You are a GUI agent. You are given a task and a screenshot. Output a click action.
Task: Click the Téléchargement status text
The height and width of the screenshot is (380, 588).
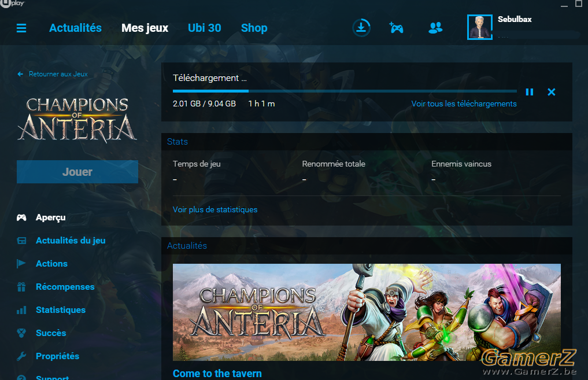pyautogui.click(x=210, y=78)
